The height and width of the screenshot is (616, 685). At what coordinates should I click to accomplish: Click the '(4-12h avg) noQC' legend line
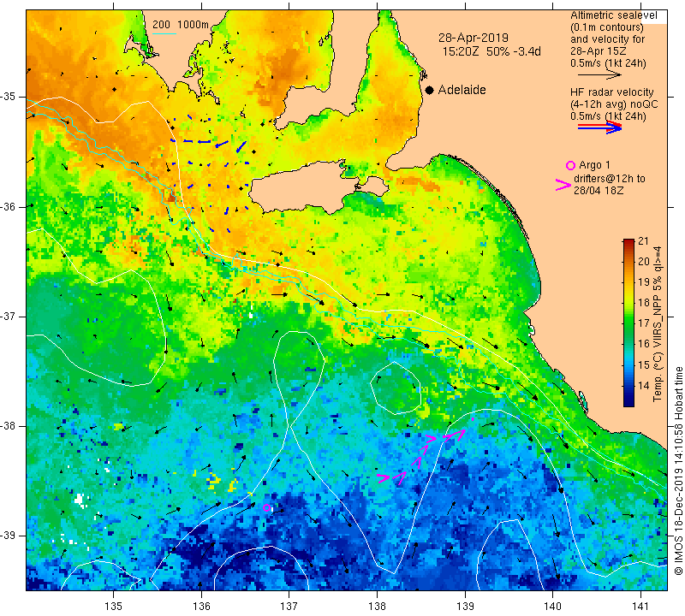pos(614,104)
